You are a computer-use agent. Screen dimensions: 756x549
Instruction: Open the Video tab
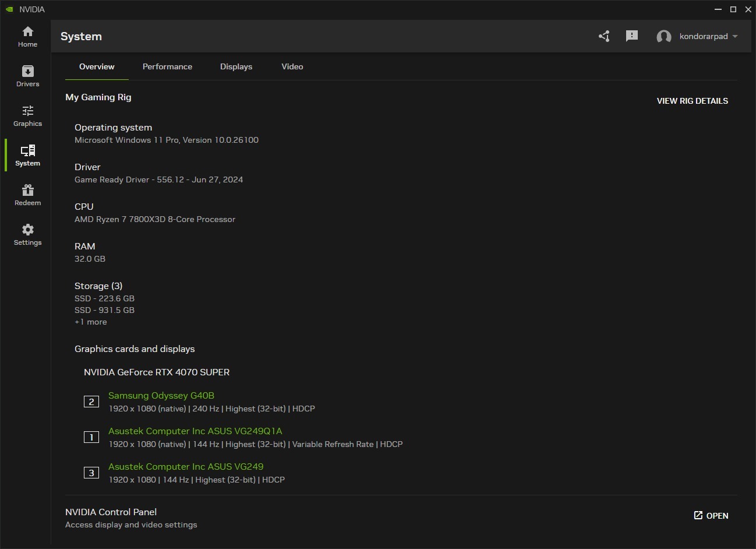[x=292, y=66]
